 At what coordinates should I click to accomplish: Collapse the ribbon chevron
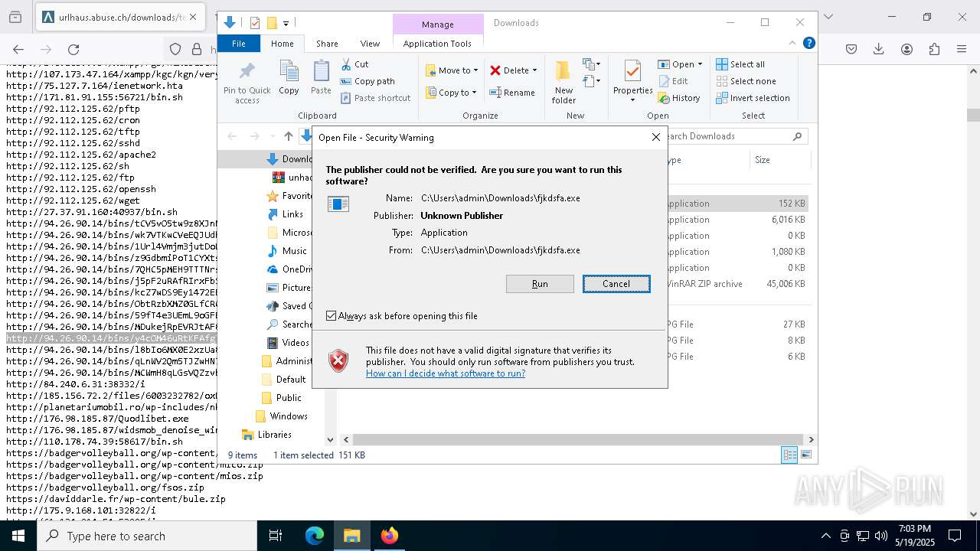point(792,43)
